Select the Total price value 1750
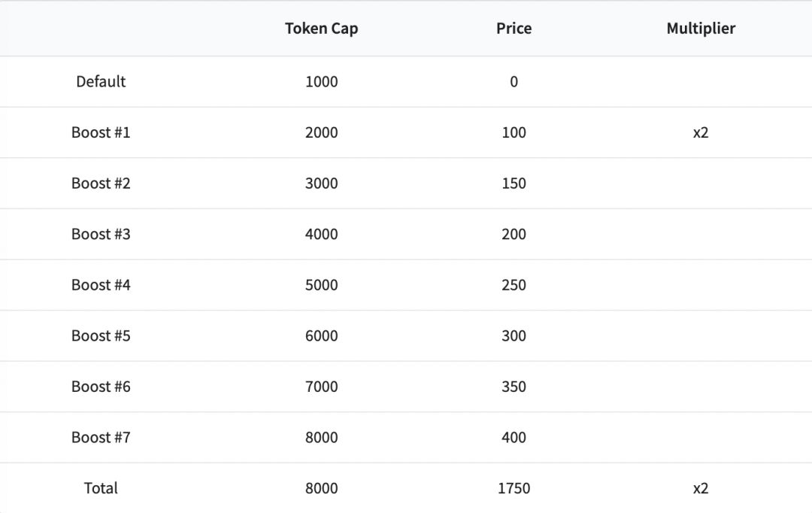The image size is (812, 513). (514, 488)
